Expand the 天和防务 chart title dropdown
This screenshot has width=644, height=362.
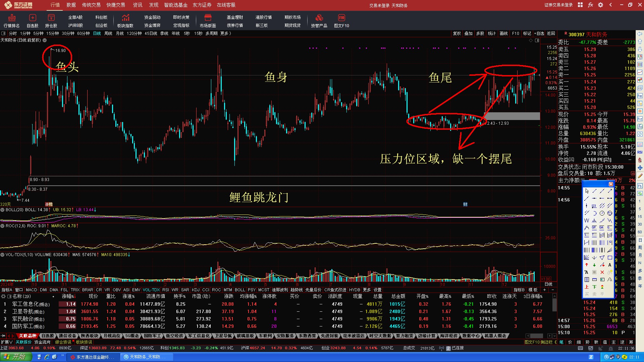click(x=45, y=40)
